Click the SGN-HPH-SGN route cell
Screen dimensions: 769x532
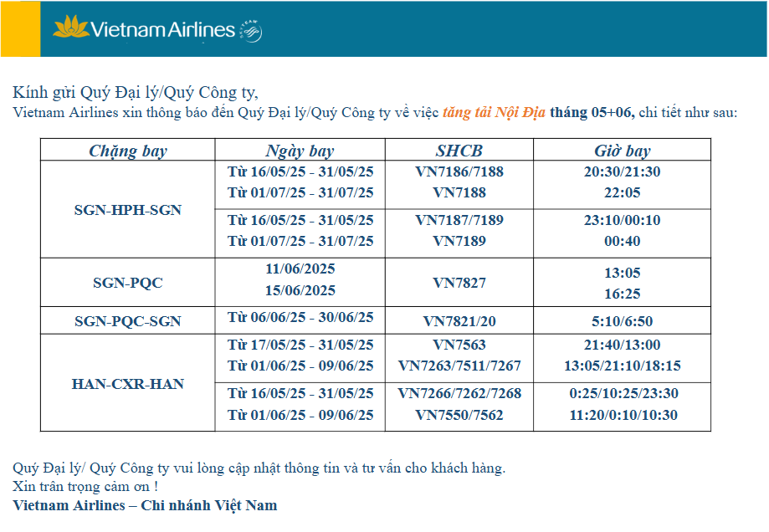pyautogui.click(x=128, y=209)
